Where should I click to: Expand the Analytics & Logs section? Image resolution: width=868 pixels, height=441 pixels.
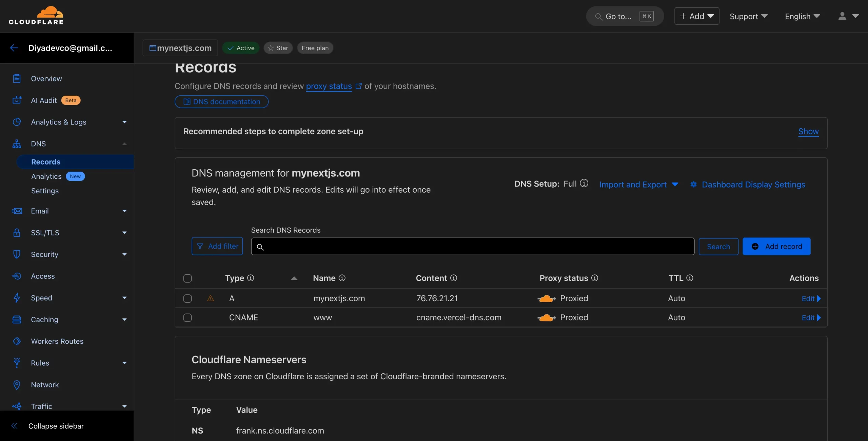tap(67, 122)
